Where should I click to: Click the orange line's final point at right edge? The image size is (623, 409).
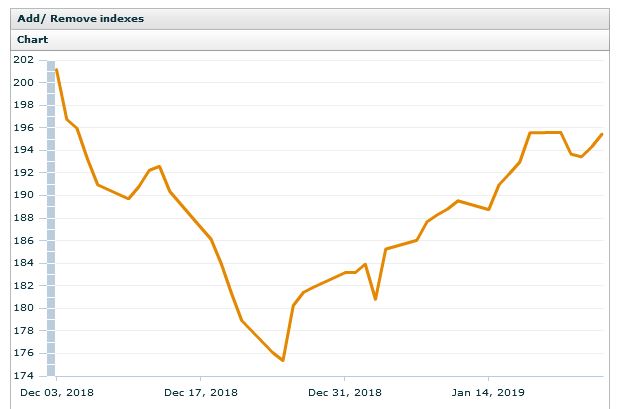[602, 134]
